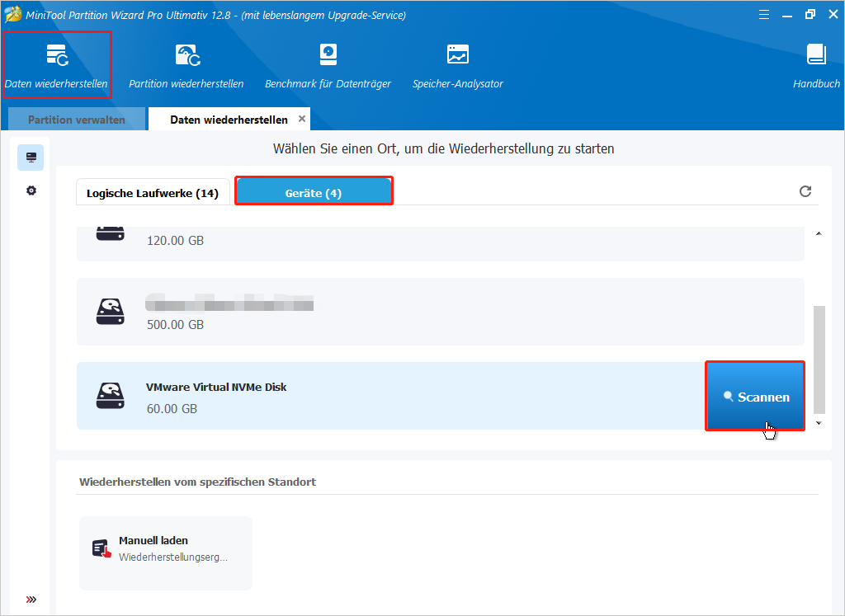
Task: Switch to the Partition verwalten tab
Action: tap(76, 119)
